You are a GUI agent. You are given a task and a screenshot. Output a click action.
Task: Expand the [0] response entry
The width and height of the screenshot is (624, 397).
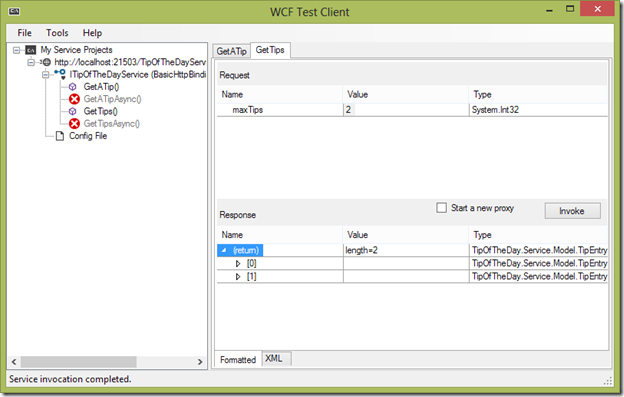pyautogui.click(x=238, y=263)
